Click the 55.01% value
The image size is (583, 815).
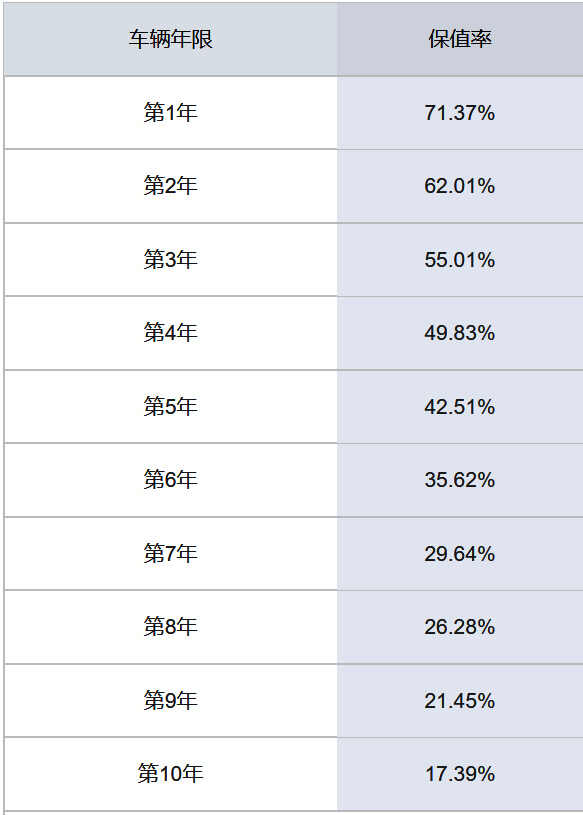460,260
